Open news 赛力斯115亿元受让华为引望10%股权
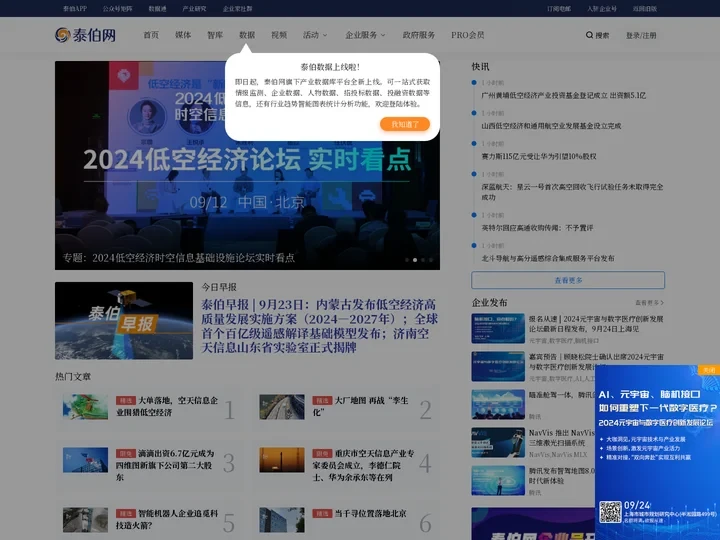Image resolution: width=720 pixels, height=540 pixels. pos(539,157)
